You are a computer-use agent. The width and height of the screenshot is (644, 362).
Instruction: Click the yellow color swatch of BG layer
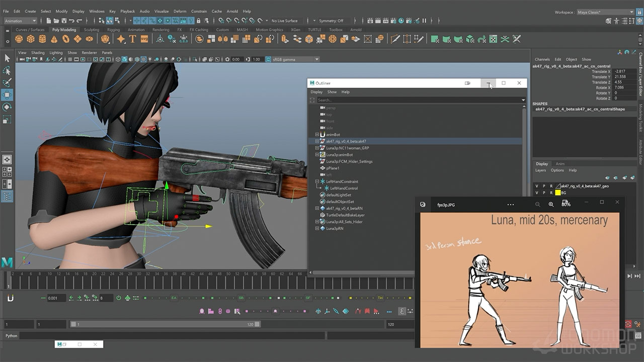coord(557,193)
